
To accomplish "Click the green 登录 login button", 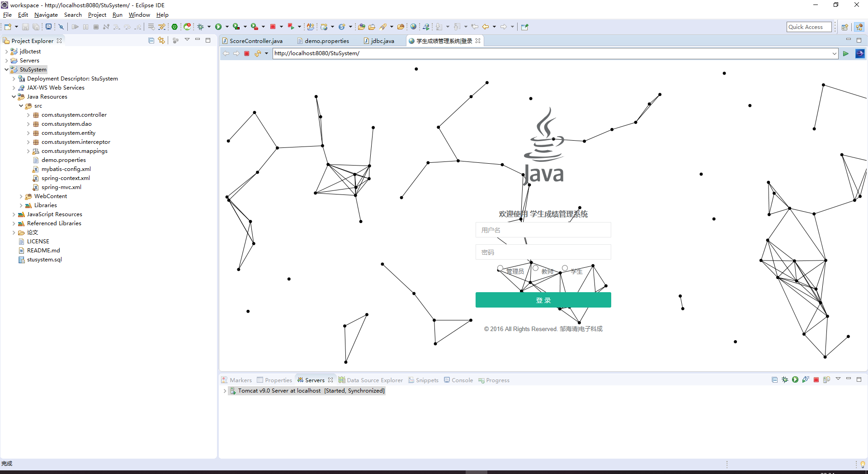I will click(543, 300).
